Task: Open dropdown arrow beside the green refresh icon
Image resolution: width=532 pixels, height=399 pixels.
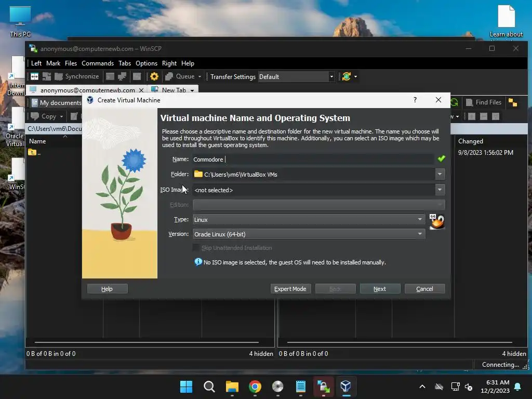Action: [355, 77]
